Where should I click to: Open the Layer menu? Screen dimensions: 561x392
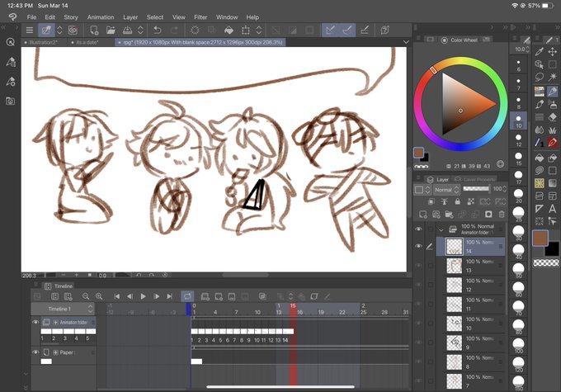130,17
